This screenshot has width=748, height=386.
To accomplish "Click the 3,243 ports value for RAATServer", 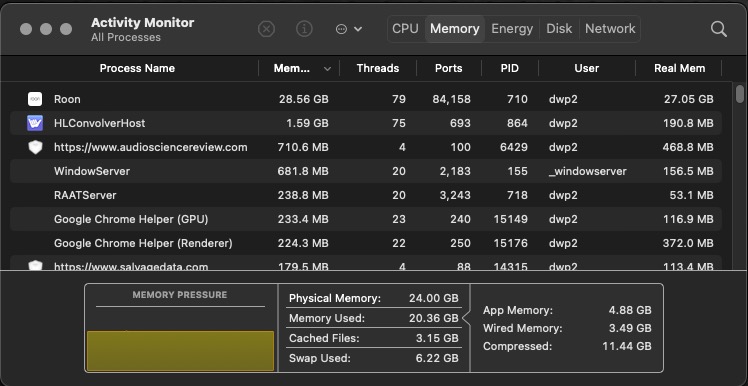I will [x=454, y=195].
